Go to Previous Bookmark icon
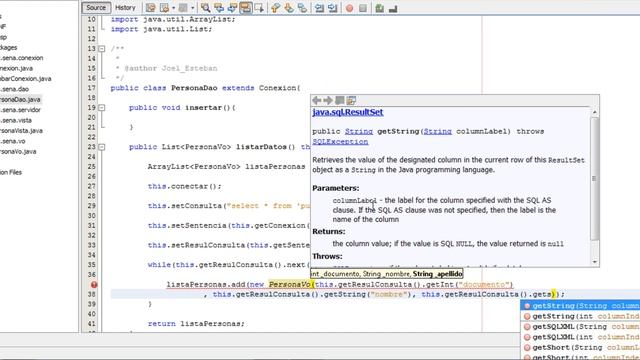This screenshot has width=640, height=360. [x=276, y=8]
